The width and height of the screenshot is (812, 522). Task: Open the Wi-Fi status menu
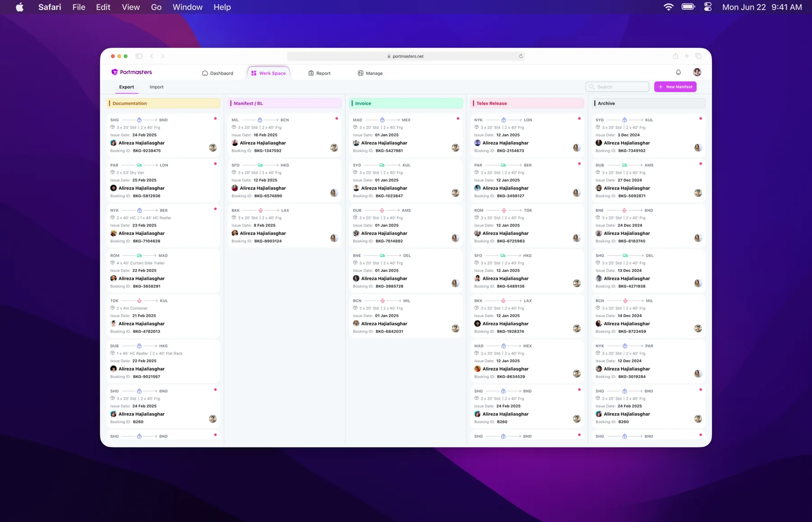pyautogui.click(x=669, y=7)
